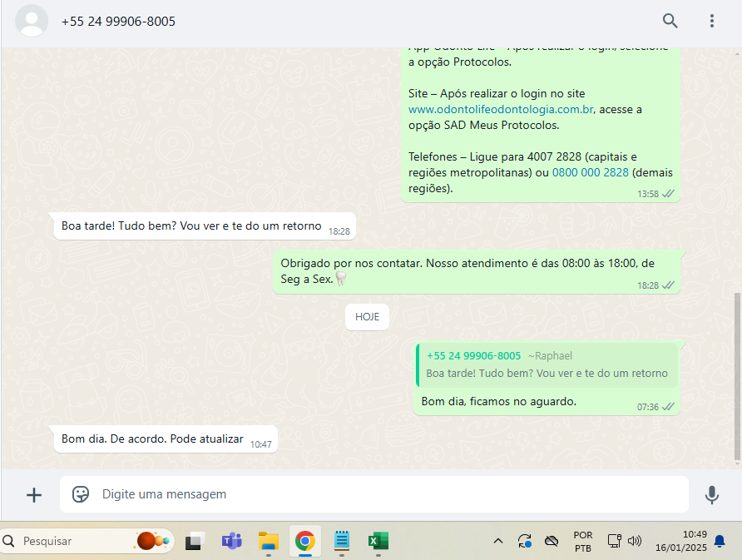
Task: Open the search highlight planets icon in taskbar
Action: (x=152, y=541)
